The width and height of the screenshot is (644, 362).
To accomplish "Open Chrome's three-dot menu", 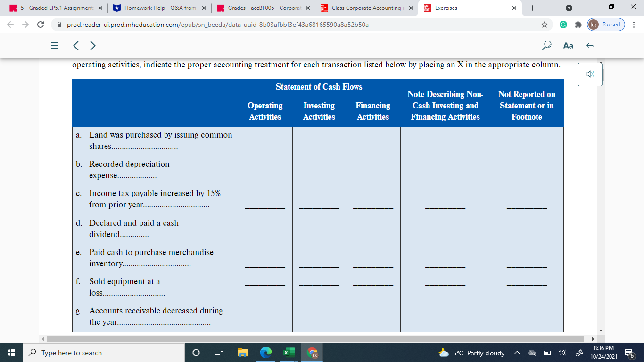I will (634, 25).
